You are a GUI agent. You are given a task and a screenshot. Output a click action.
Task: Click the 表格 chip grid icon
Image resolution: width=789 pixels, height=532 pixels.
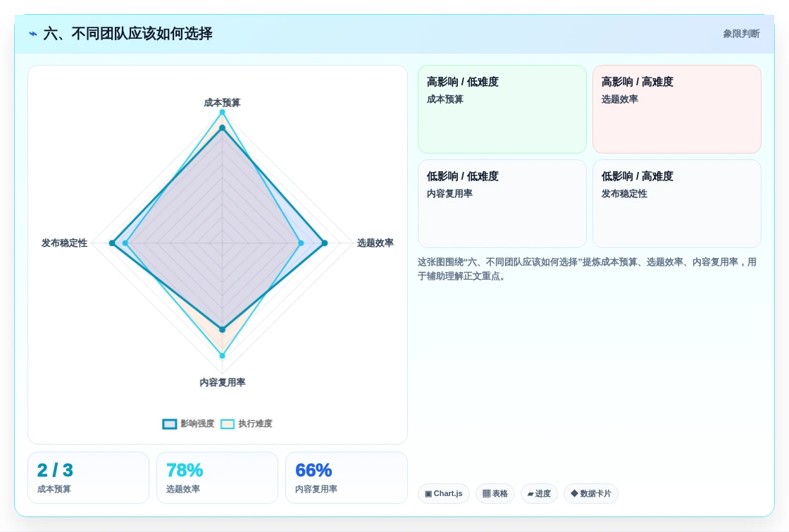(486, 494)
